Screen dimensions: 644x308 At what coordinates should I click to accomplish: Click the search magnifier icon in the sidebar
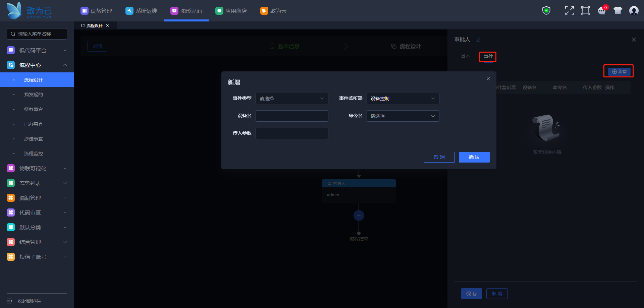point(13,34)
